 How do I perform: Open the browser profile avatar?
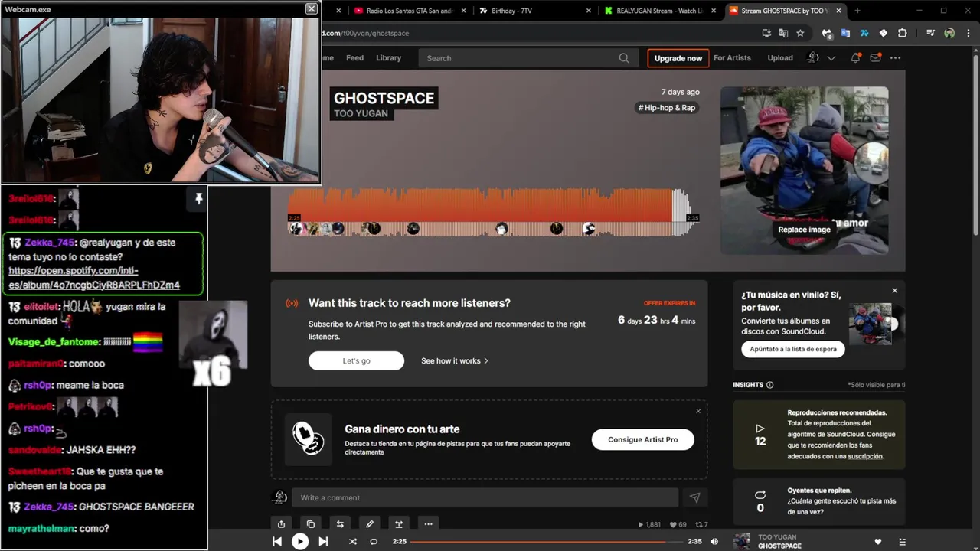point(949,33)
